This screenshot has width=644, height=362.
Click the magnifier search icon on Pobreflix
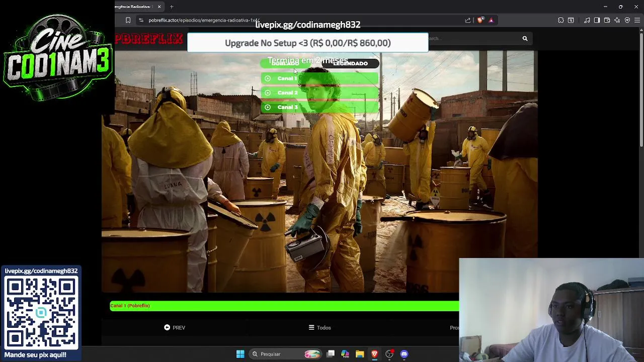pyautogui.click(x=525, y=38)
